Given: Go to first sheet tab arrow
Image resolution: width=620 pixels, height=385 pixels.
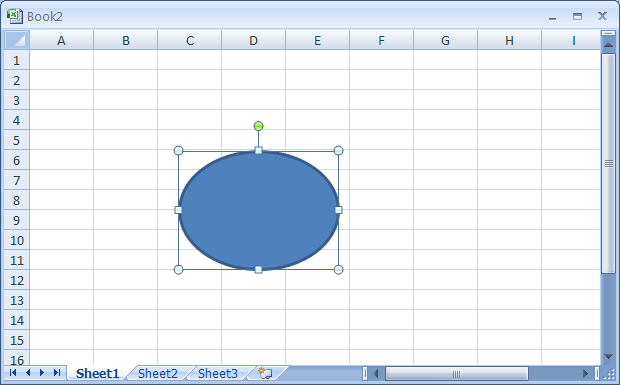Looking at the screenshot, I should click(13, 372).
